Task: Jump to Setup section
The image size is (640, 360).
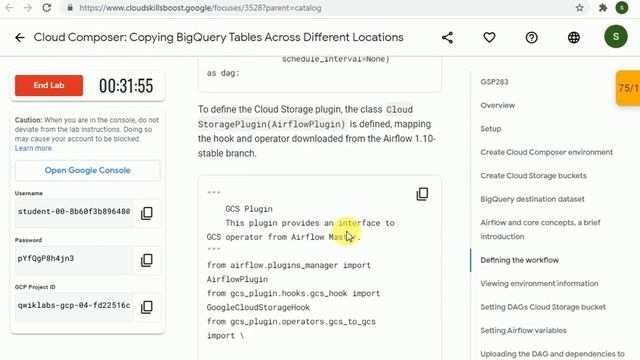Action: point(491,129)
